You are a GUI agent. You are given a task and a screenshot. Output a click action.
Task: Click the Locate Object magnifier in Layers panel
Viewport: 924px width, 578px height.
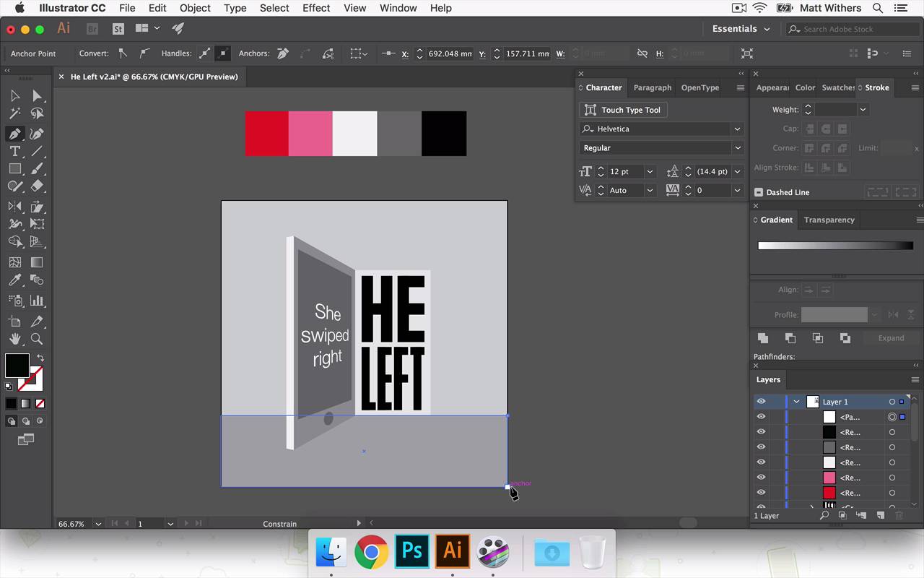tap(824, 516)
